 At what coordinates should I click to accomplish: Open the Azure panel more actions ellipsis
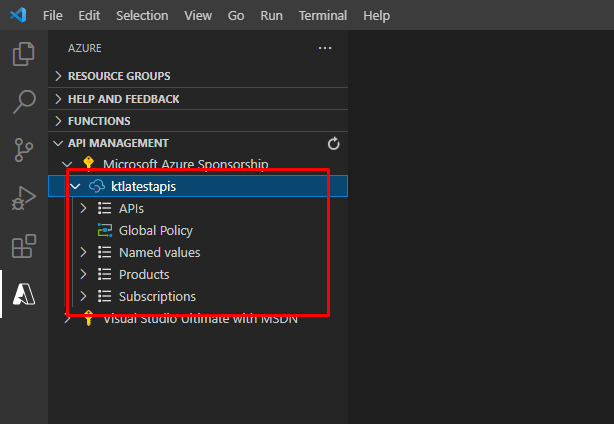click(x=324, y=48)
